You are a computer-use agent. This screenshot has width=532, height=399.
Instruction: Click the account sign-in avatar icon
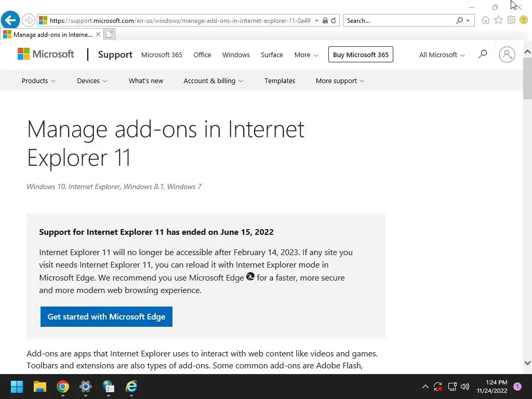tap(507, 54)
